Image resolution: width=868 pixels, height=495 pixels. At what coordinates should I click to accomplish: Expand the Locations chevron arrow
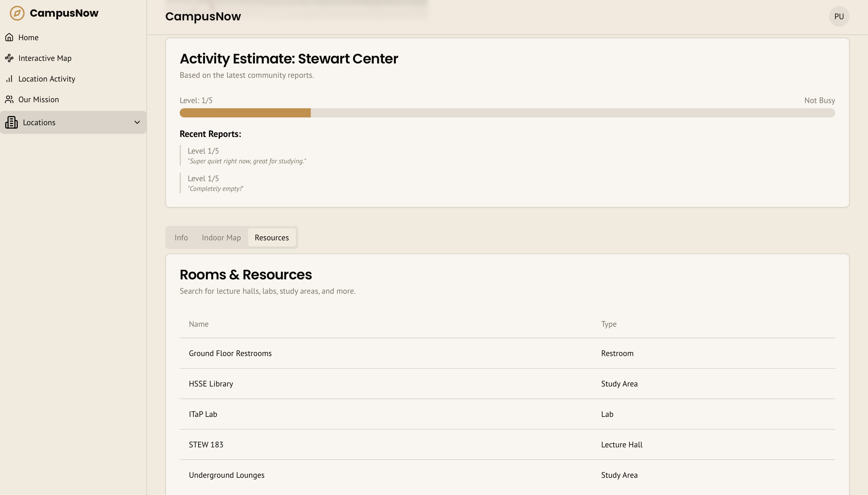tap(137, 122)
